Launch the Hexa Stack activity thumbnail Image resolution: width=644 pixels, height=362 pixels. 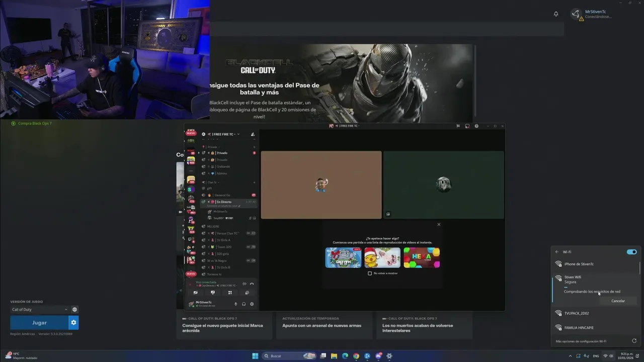pos(422,257)
